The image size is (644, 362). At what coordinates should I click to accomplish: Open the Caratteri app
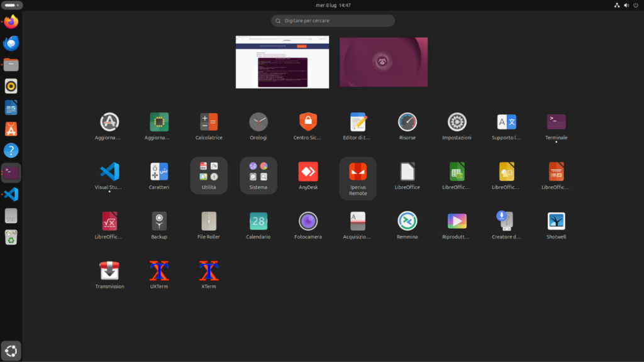click(x=159, y=172)
